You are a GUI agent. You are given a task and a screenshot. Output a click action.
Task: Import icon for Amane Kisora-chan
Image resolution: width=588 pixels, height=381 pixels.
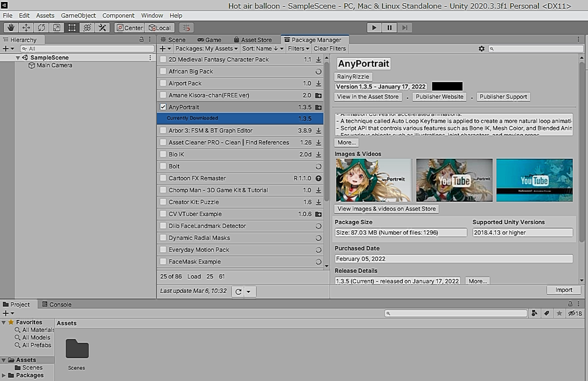(x=318, y=95)
